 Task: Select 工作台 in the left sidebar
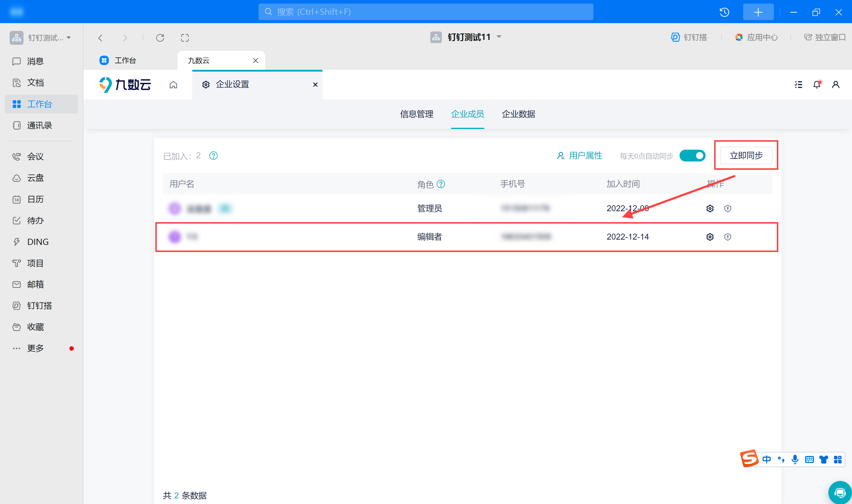41,104
